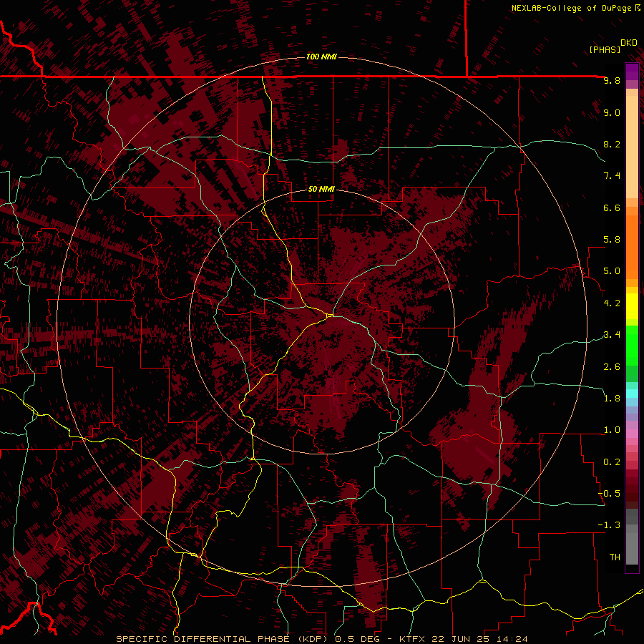Select the 8.2 scale value

coord(612,144)
